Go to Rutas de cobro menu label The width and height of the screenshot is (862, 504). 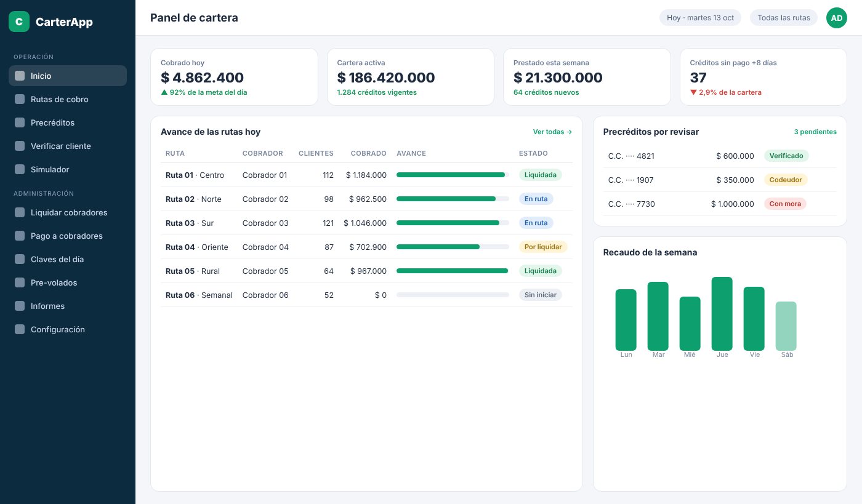click(x=60, y=99)
